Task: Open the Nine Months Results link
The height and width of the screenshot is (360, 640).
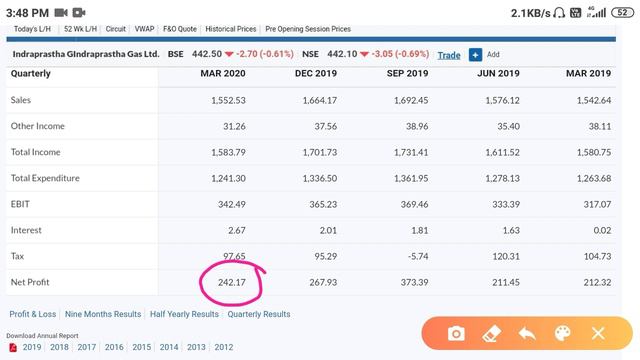Action: pos(103,314)
